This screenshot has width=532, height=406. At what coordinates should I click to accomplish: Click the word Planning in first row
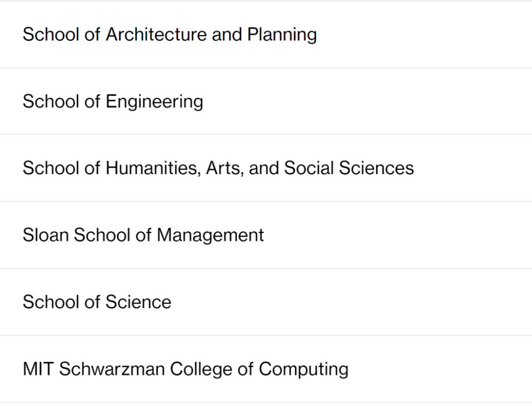tap(282, 35)
